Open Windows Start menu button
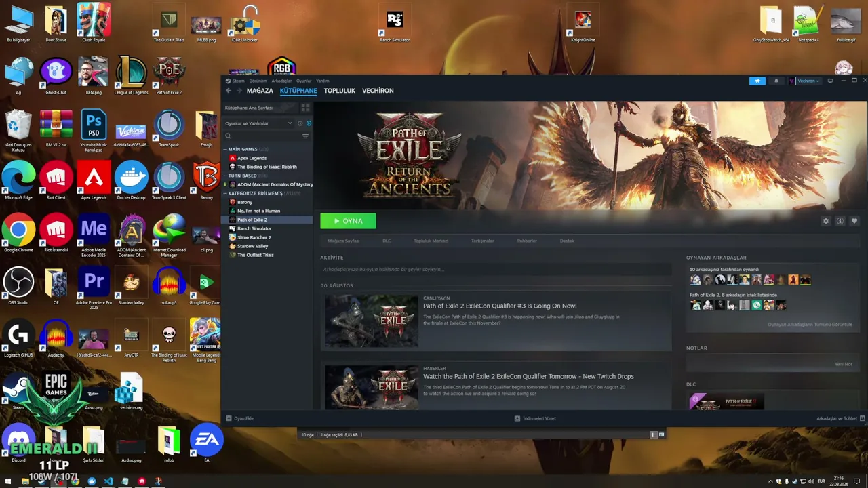The image size is (868, 488). (x=8, y=481)
